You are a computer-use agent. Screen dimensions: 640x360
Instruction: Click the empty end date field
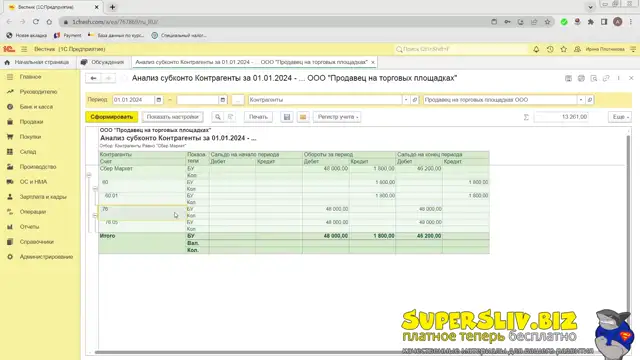(198, 100)
